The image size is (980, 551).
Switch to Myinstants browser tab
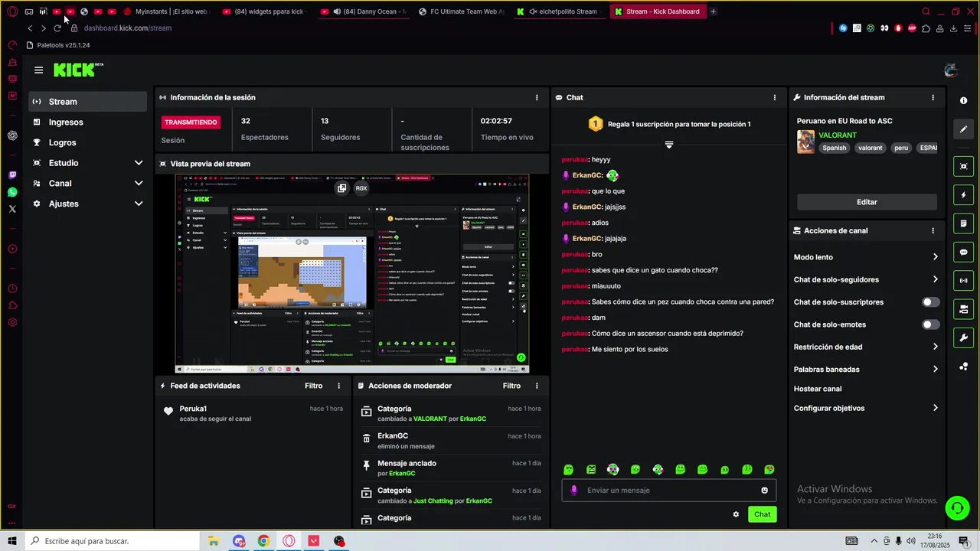point(168,11)
